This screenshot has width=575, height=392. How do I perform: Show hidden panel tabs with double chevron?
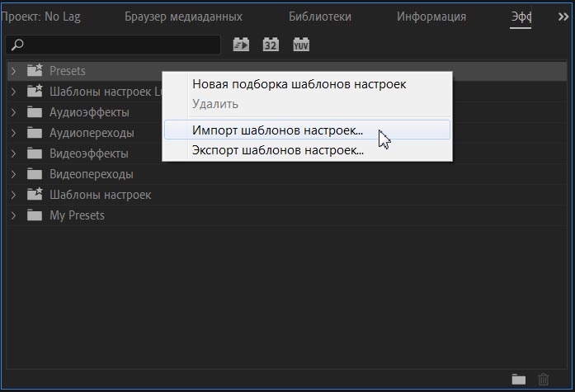pos(563,17)
